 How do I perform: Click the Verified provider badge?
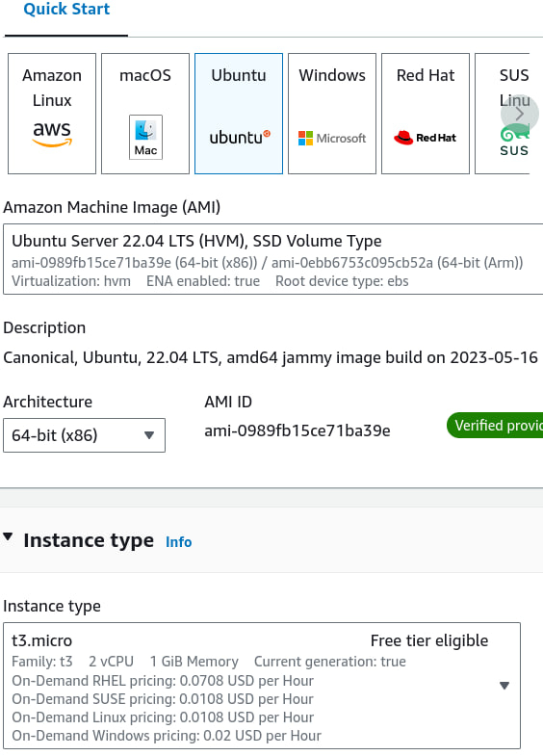(495, 426)
